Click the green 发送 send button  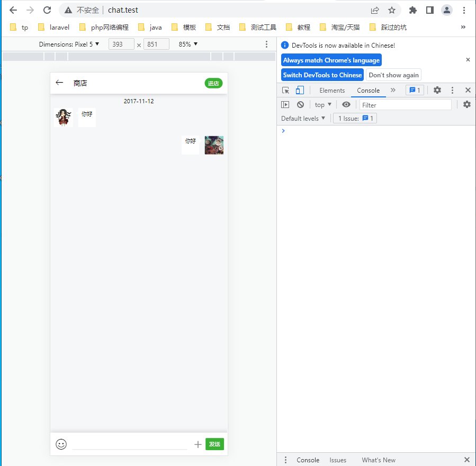pyautogui.click(x=214, y=444)
